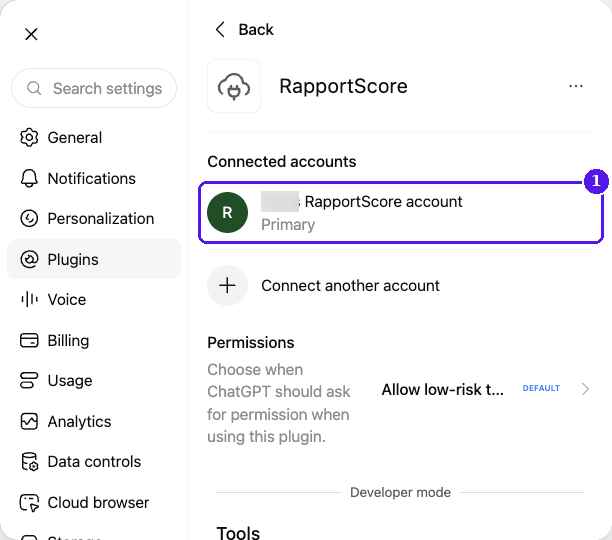The image size is (612, 540).
Task: Click Connect another account
Action: (350, 286)
